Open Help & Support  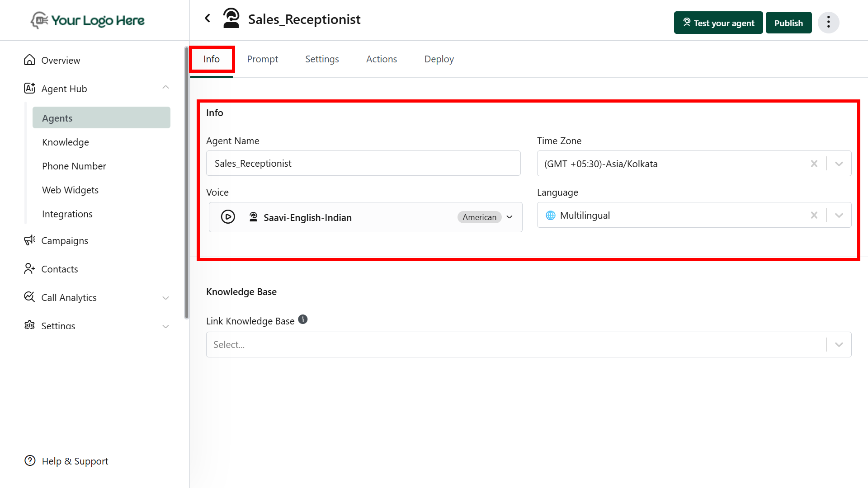75,461
